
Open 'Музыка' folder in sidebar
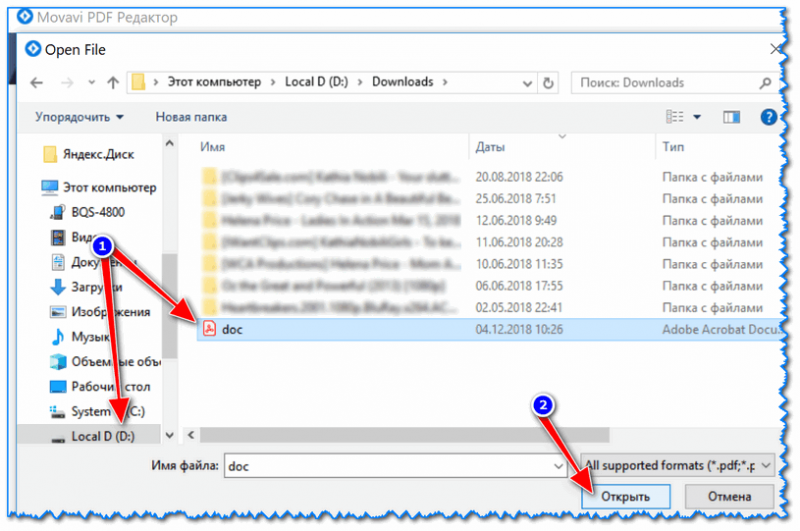click(81, 337)
